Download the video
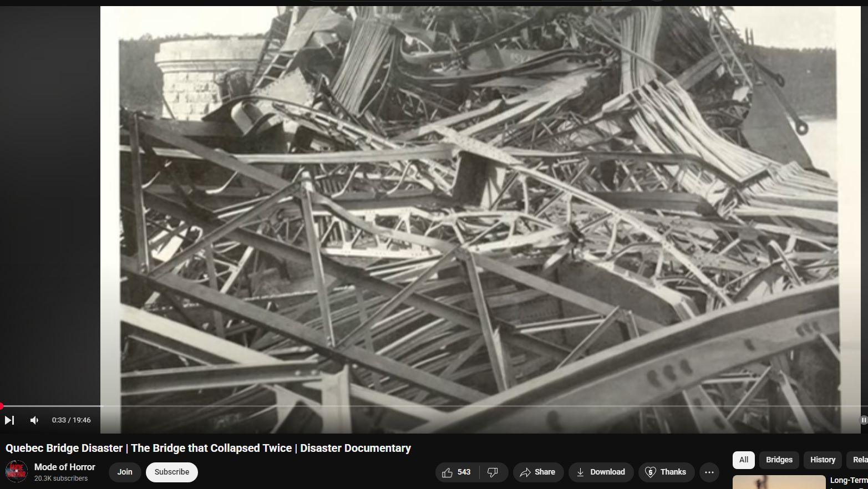868x489 pixels. point(601,472)
